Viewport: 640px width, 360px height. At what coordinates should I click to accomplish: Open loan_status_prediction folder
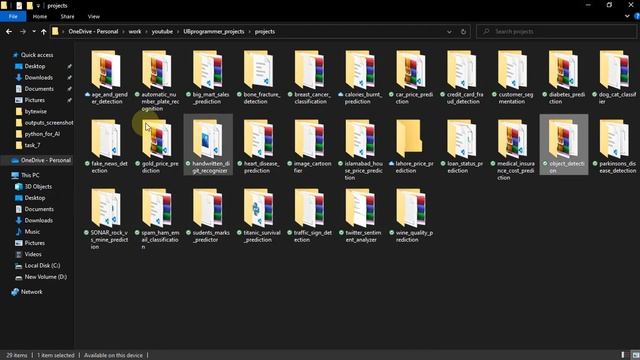point(462,146)
